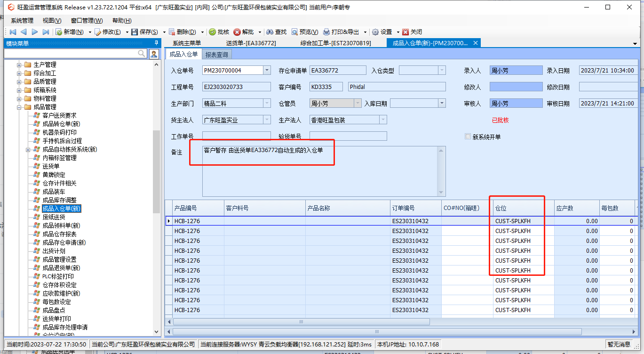This screenshot has width=644, height=354.
Task: Open the 视图(V) menu
Action: tap(52, 21)
